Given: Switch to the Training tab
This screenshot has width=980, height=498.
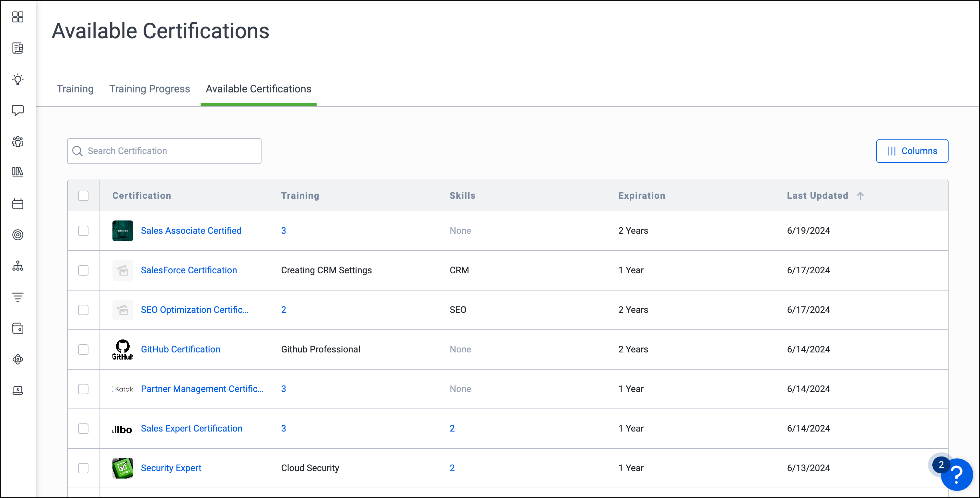Looking at the screenshot, I should [75, 89].
